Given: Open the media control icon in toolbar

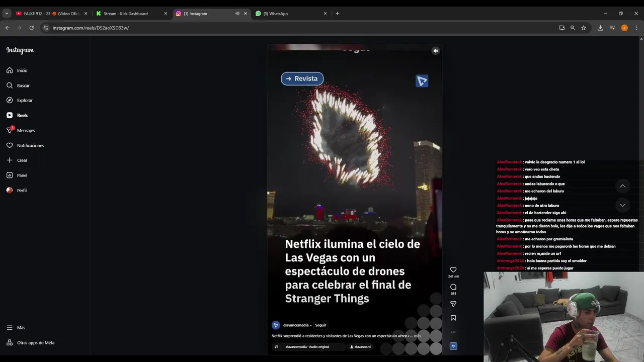Looking at the screenshot, I should click(612, 28).
